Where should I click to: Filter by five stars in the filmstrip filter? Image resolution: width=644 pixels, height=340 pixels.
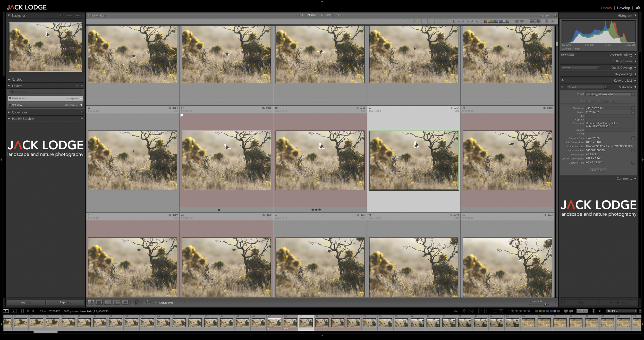[x=529, y=311]
